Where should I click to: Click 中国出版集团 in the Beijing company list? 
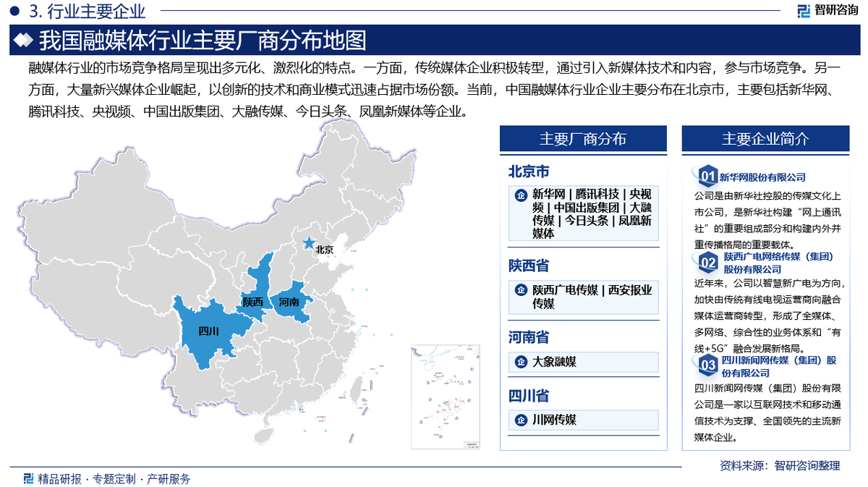585,208
